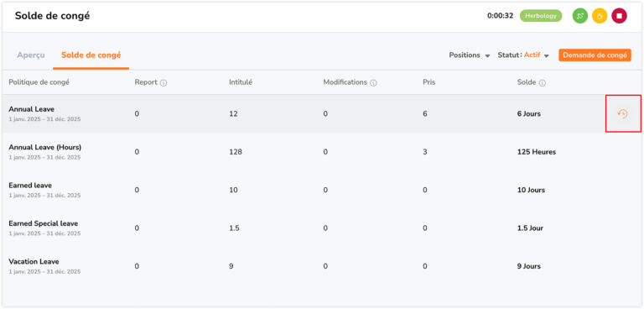Select the Annual Leave (Hours) row
Viewport: 644px width, 309px height.
click(x=322, y=152)
